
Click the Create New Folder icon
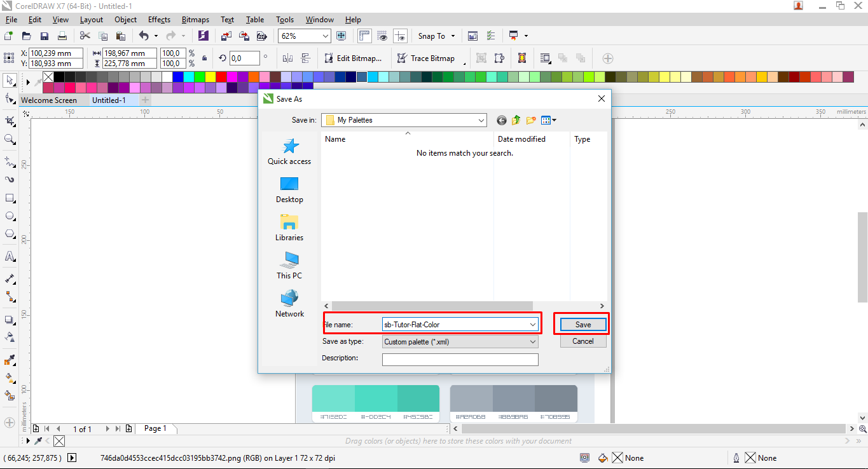pos(531,120)
